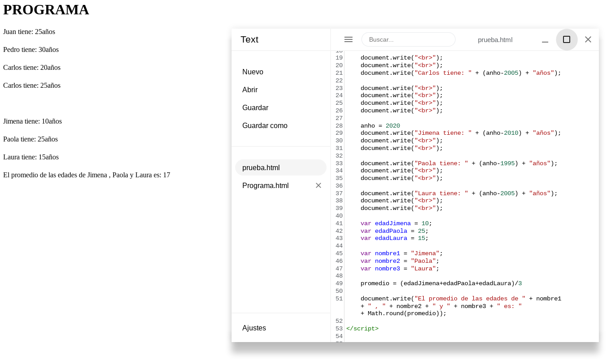615x364 pixels.
Task: Select Nuevo in the sidebar
Action: click(x=253, y=72)
